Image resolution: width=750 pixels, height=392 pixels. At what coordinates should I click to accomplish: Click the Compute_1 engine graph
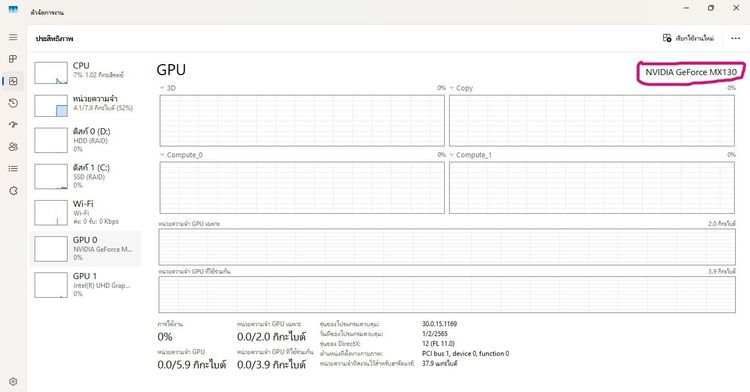(x=592, y=187)
